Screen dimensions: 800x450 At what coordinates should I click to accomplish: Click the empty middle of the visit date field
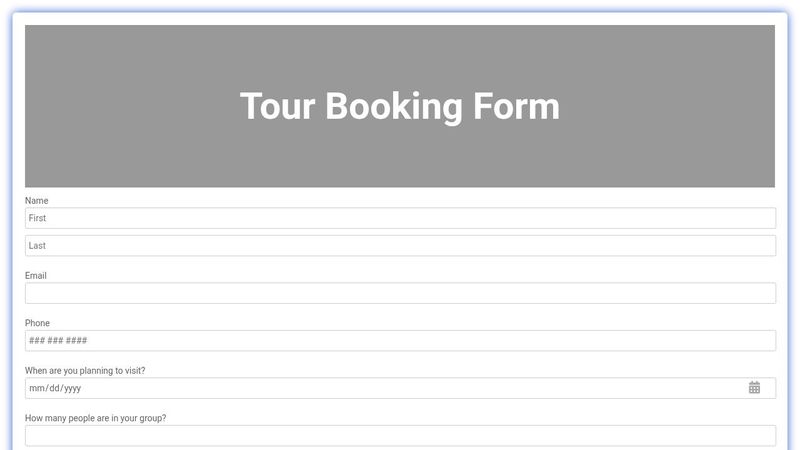pos(400,388)
